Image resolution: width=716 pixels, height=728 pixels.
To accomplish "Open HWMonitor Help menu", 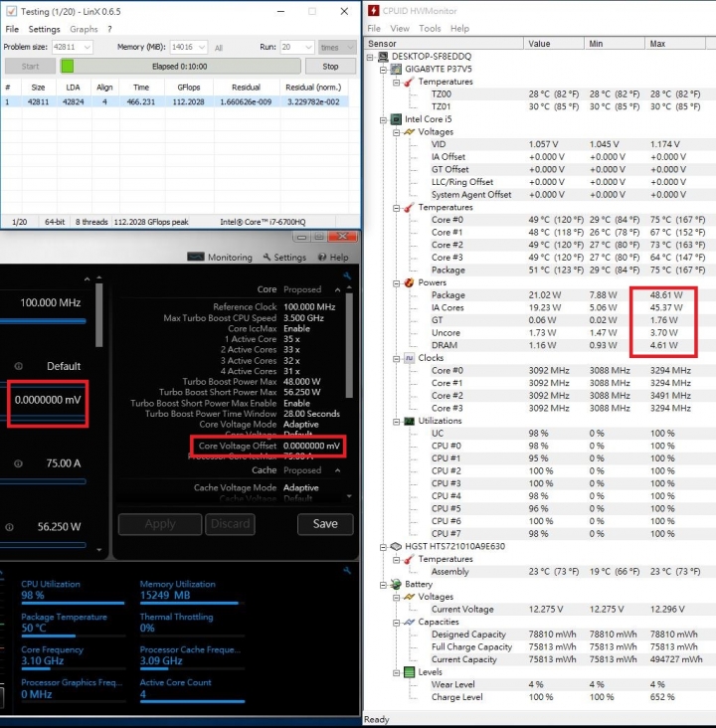I will pyautogui.click(x=459, y=28).
